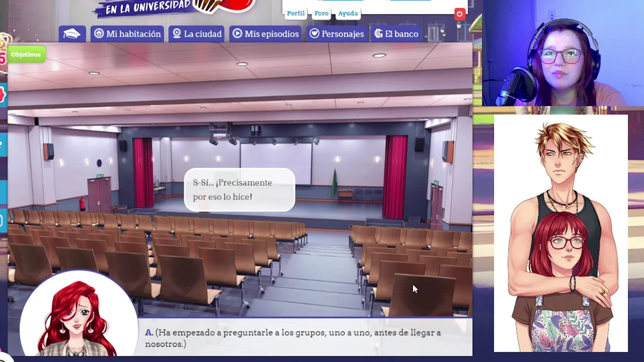Open the Mi habitación tab
This screenshot has height=362, width=644.
coord(127,34)
